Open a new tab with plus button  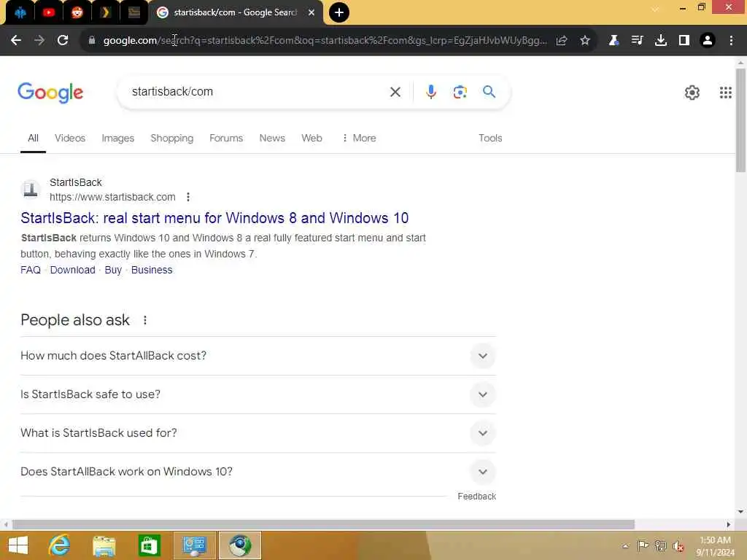[339, 12]
